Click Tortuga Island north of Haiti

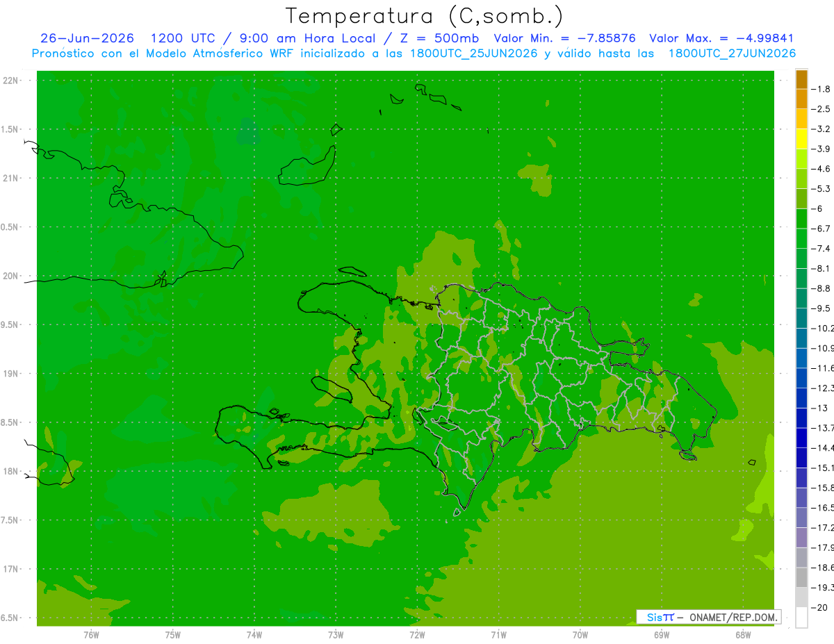click(353, 272)
